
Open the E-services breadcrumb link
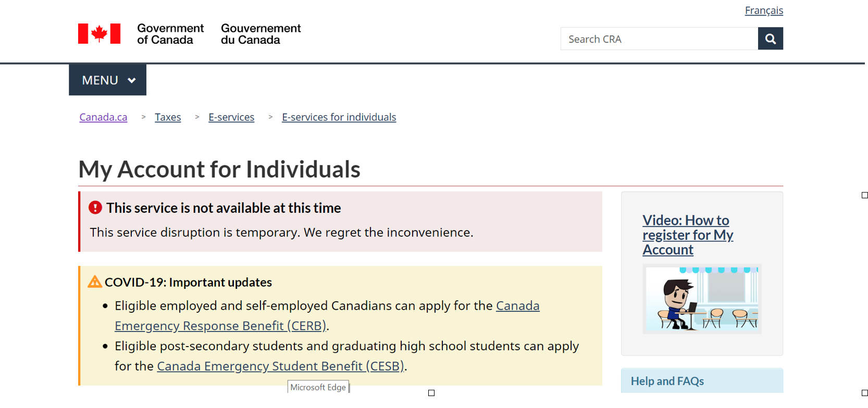231,117
